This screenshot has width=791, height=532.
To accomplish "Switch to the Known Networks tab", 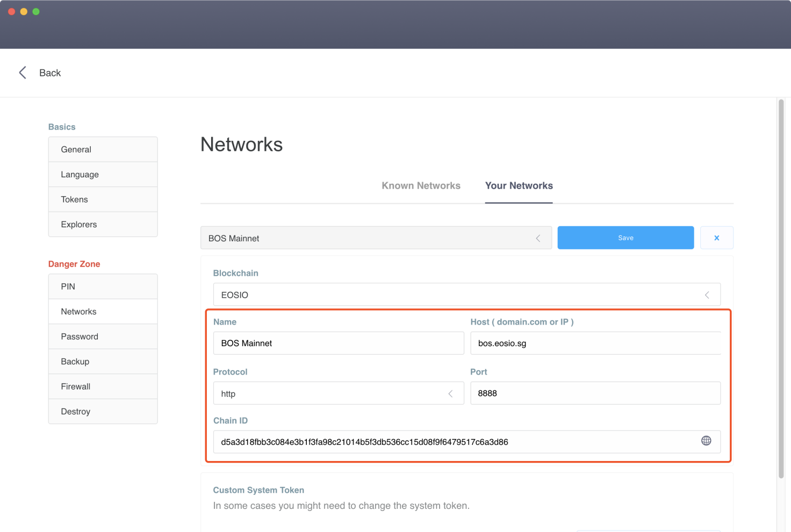I will pyautogui.click(x=421, y=185).
